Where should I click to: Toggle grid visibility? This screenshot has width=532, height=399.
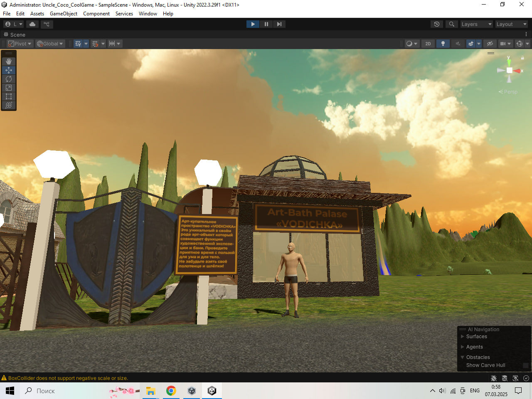click(x=78, y=44)
